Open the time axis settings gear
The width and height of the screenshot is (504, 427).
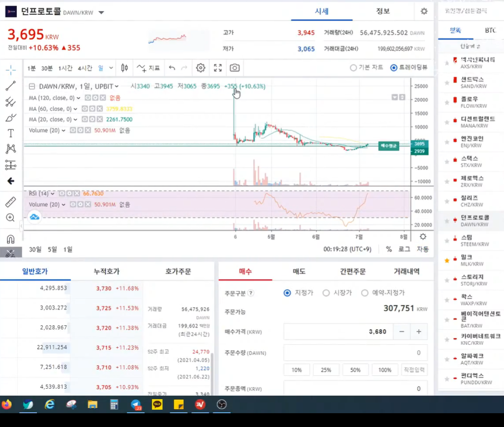(423, 237)
